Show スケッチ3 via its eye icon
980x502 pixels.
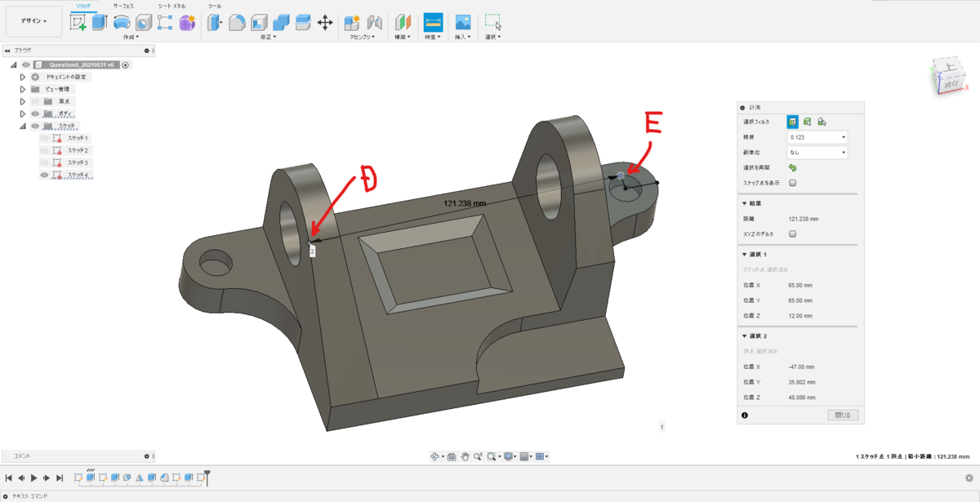45,162
